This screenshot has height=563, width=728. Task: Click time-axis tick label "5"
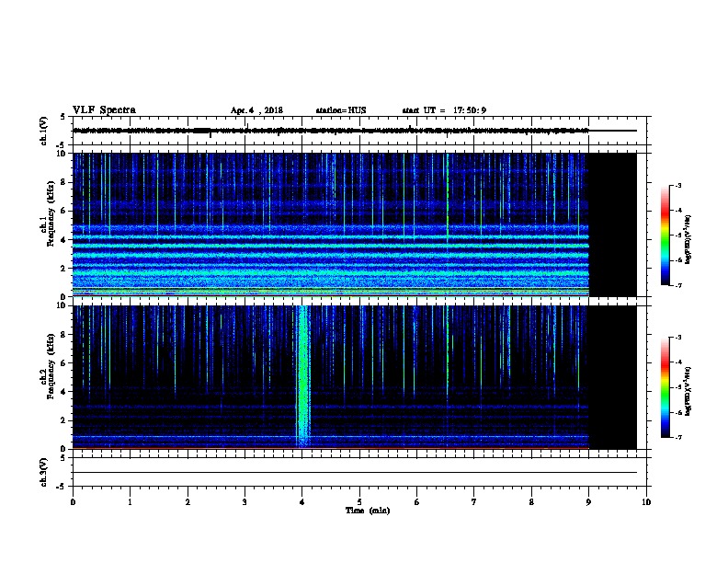(x=359, y=502)
